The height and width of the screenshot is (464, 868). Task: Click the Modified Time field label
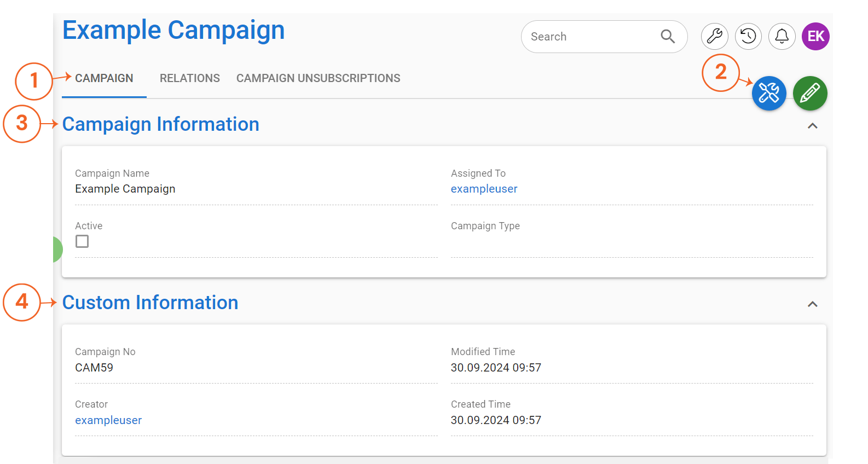(x=483, y=352)
